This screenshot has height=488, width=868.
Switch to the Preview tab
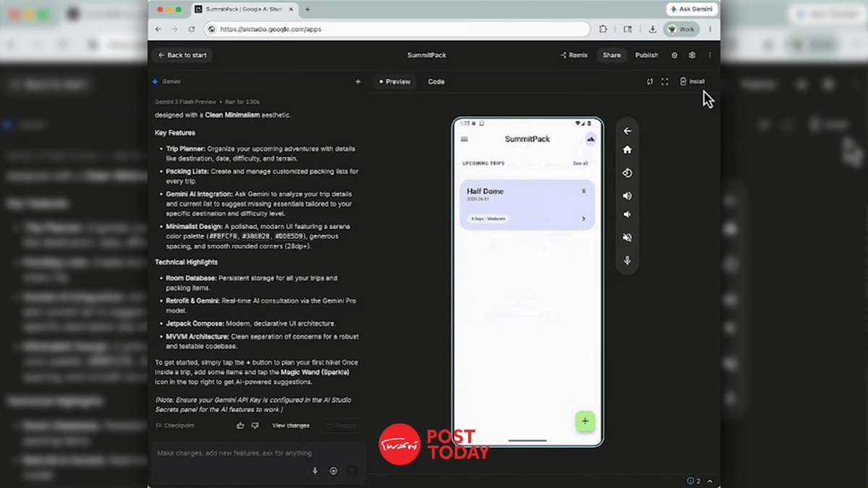(x=395, y=82)
